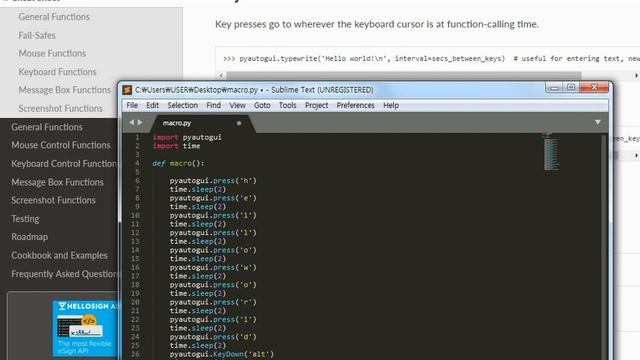This screenshot has height=360, width=640.
Task: Close the Sublime Text window
Action: tap(594, 87)
